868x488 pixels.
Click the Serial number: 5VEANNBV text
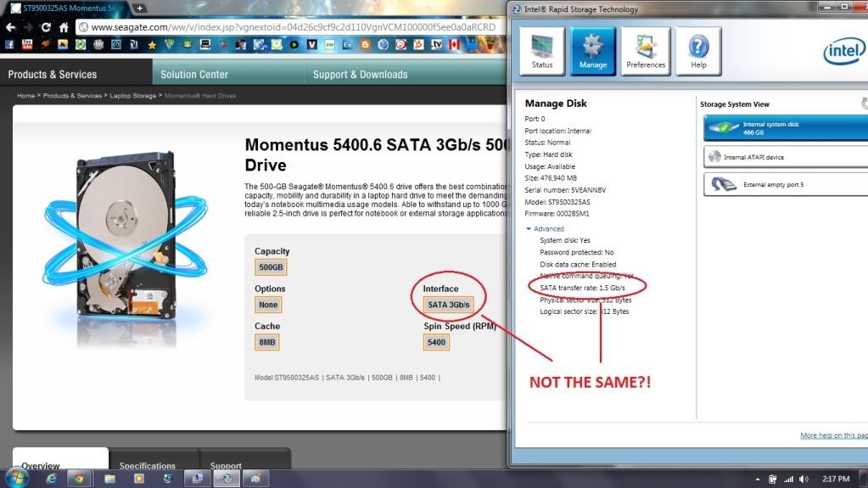tap(565, 189)
